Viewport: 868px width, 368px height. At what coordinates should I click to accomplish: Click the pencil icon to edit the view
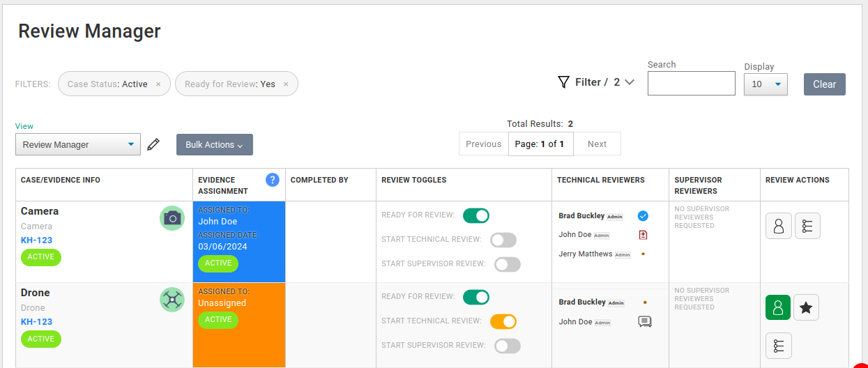153,144
